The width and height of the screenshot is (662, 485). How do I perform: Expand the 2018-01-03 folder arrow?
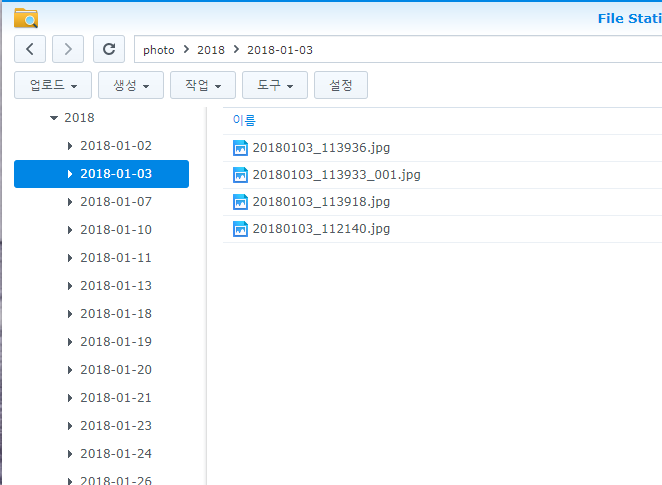point(70,174)
